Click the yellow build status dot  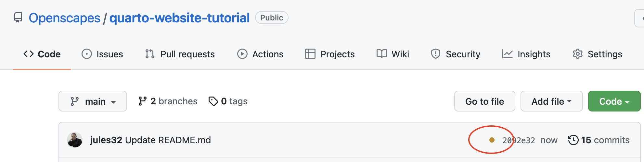pos(492,140)
